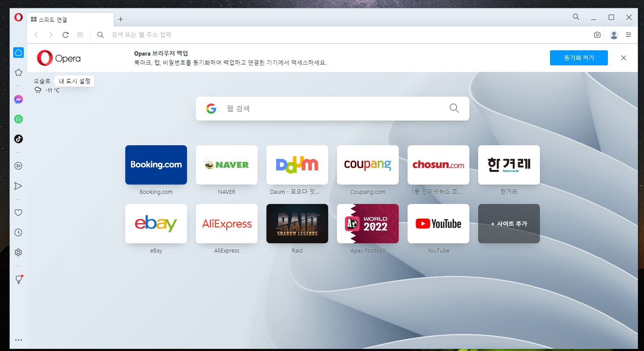This screenshot has width=644, height=351.
Task: Open the profile account icon
Action: pyautogui.click(x=614, y=35)
